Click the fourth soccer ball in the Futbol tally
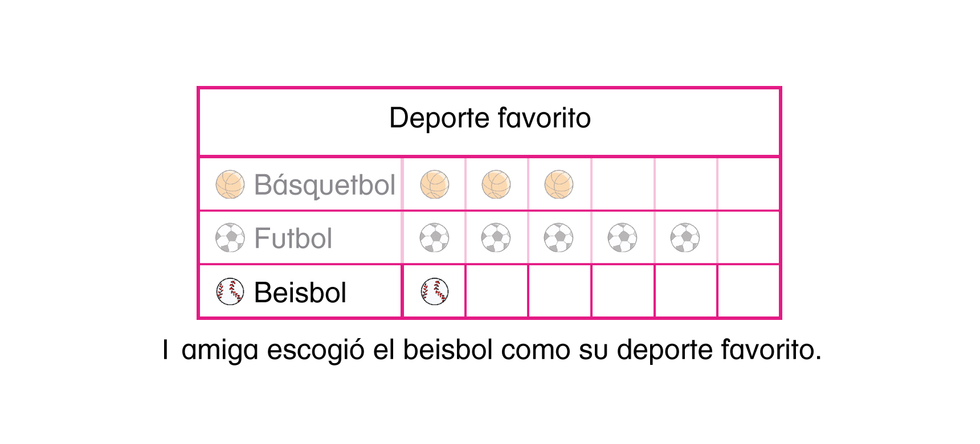This screenshot has width=980, height=444. click(622, 237)
